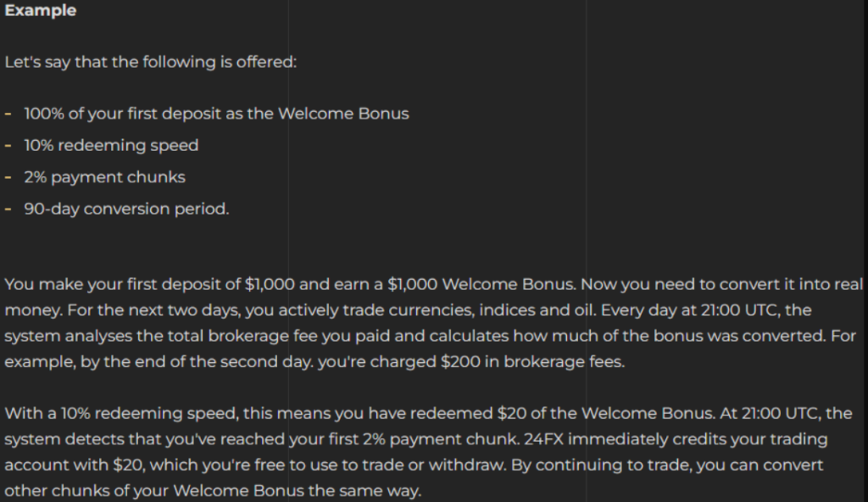Click the dash before "100% of your first deposit"
868x502 pixels.
point(8,114)
